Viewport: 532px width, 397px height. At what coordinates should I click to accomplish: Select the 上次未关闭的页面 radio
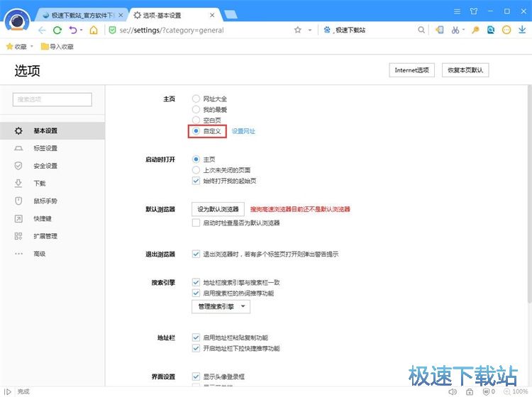pos(196,170)
